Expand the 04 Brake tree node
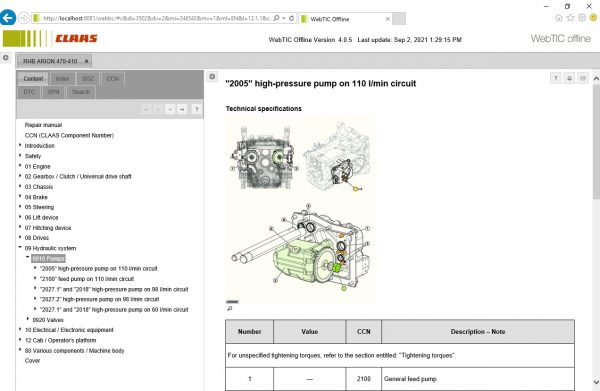 click(20, 197)
